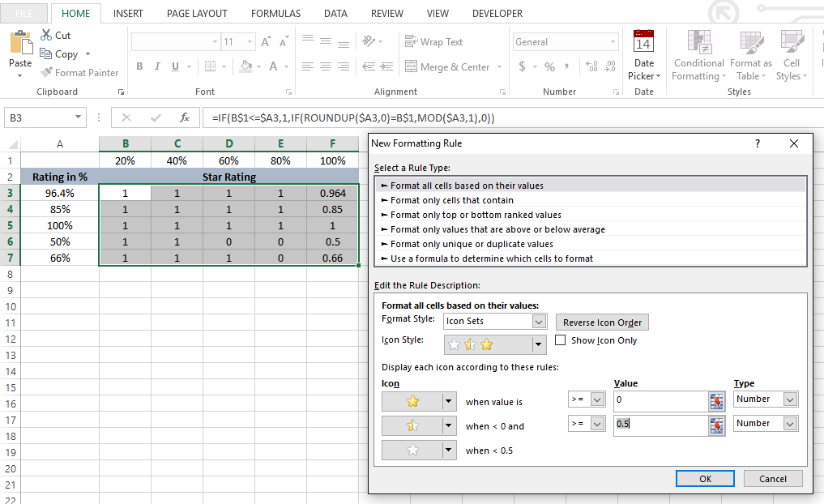The image size is (824, 504).
Task: Click the Borders icon
Action: click(x=210, y=66)
